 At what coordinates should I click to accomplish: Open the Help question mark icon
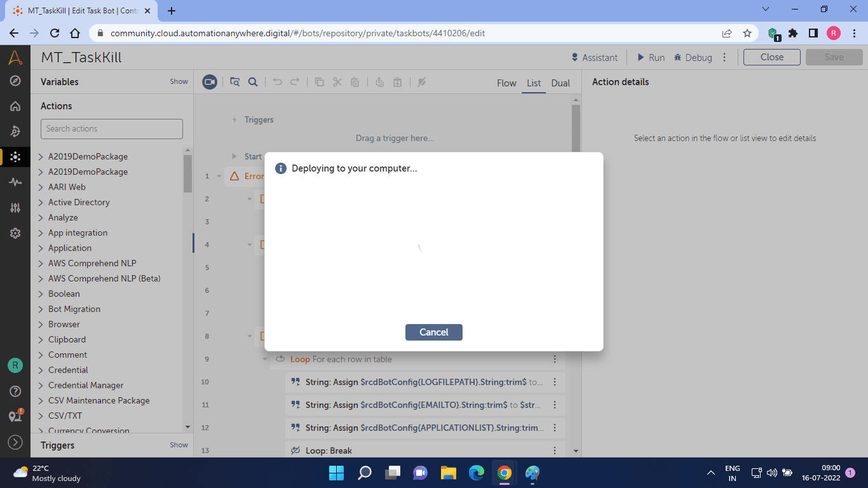pos(15,391)
